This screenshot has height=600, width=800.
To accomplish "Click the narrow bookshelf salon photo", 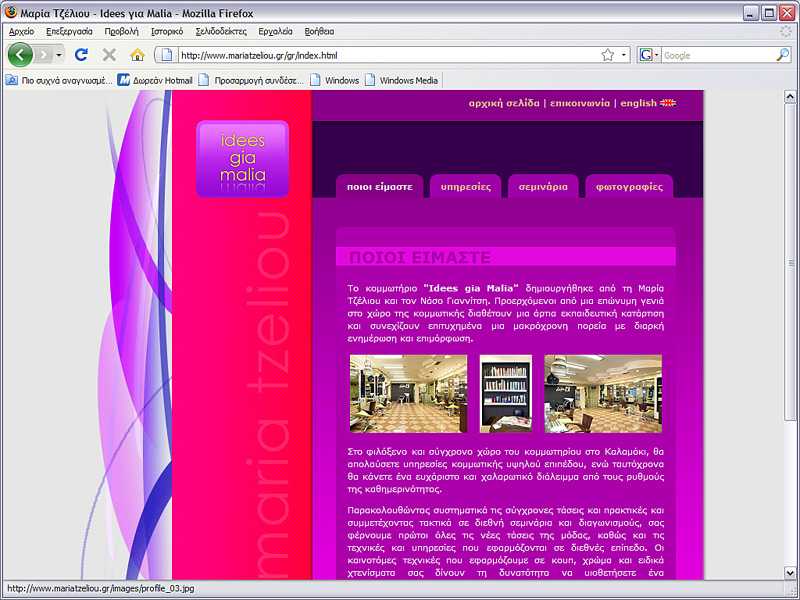I will coord(506,394).
